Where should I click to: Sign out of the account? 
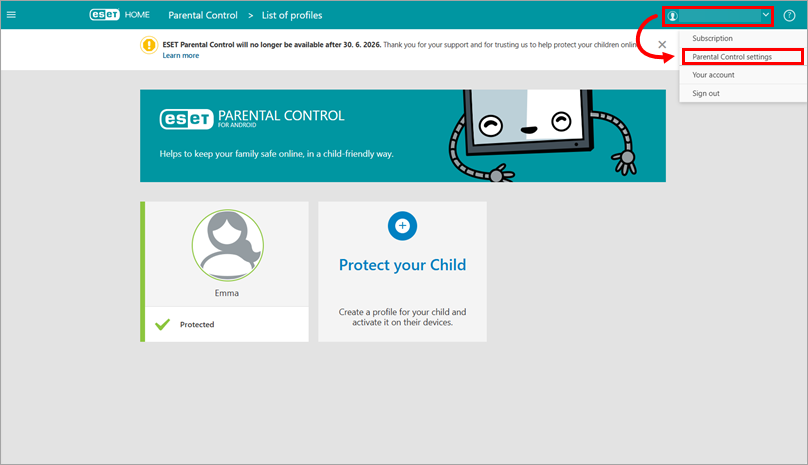(706, 93)
